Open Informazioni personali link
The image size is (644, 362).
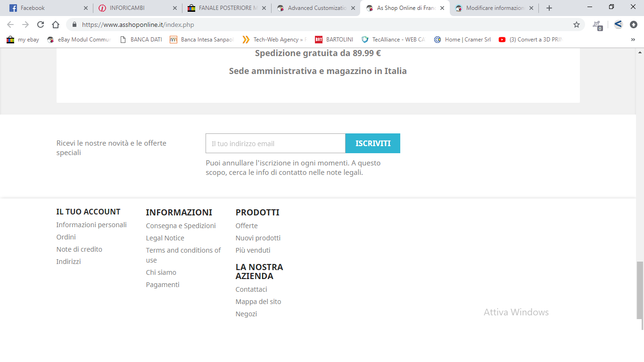[x=91, y=225]
